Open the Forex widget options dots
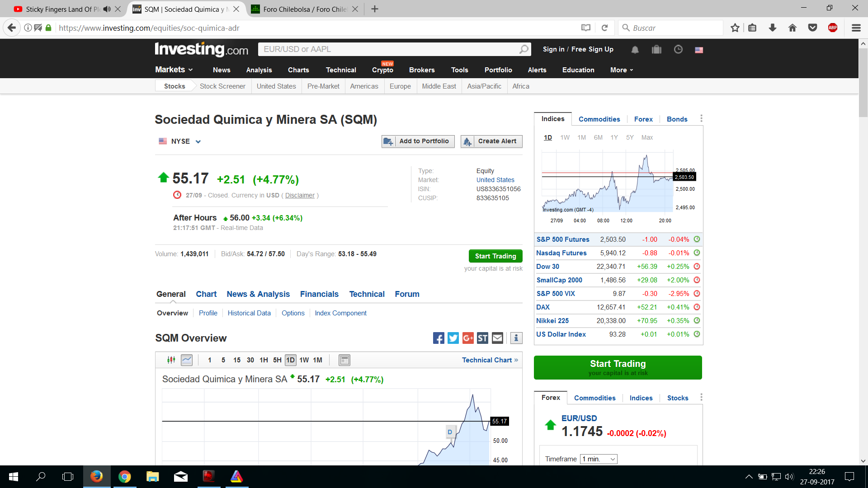 coord(701,397)
